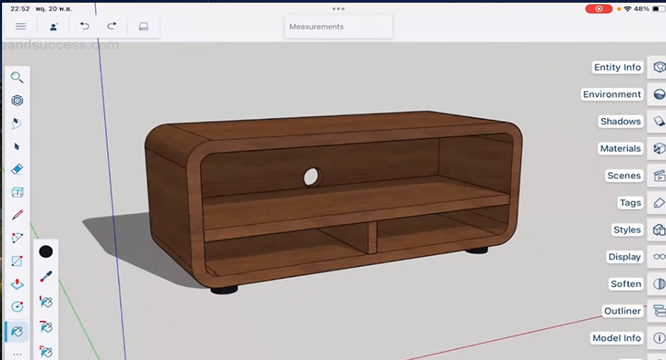Tap the 'Entity Info' text label
Viewport: 666px width, 360px height.
(x=617, y=67)
